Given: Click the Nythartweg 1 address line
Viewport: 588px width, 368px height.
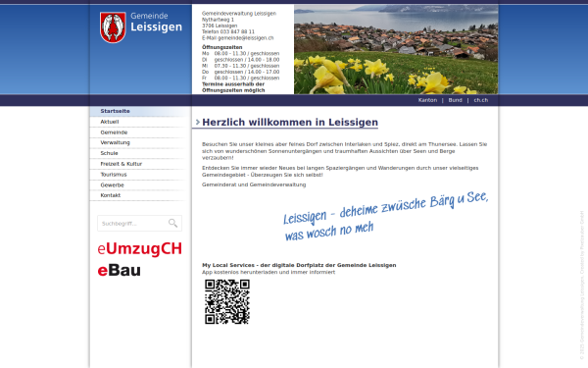Looking at the screenshot, I should (x=218, y=20).
